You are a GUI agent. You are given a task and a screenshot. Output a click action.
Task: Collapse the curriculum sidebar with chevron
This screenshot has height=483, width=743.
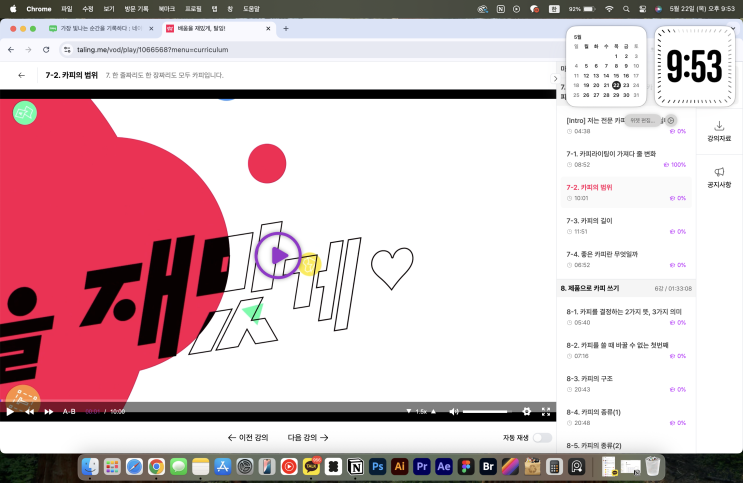[x=555, y=78]
